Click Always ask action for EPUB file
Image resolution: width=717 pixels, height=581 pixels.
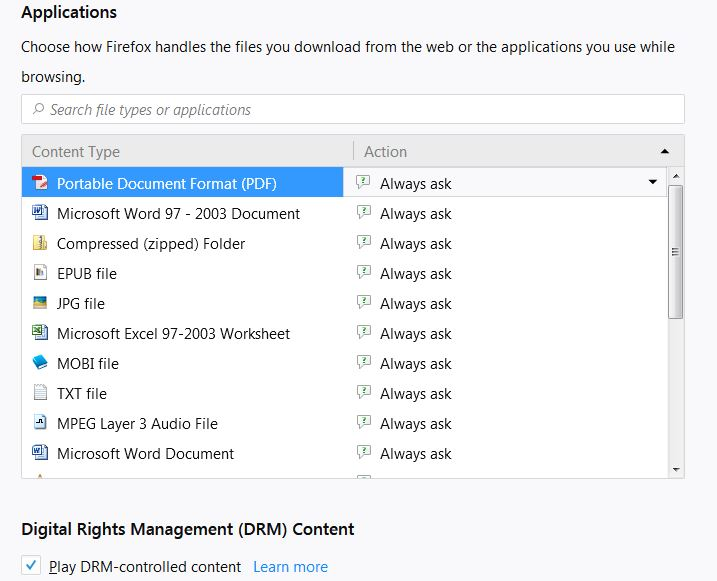pyautogui.click(x=415, y=273)
